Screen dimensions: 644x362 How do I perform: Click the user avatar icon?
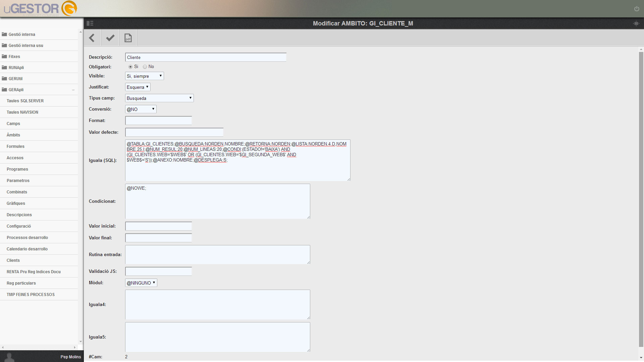tap(9, 357)
